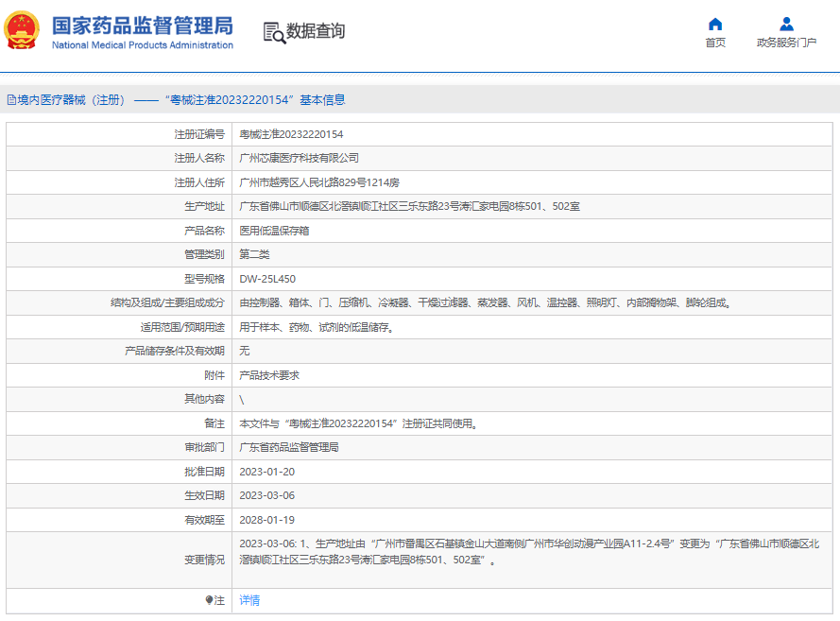
Task: Click the backslash value in 其他内容 row
Action: pos(242,400)
